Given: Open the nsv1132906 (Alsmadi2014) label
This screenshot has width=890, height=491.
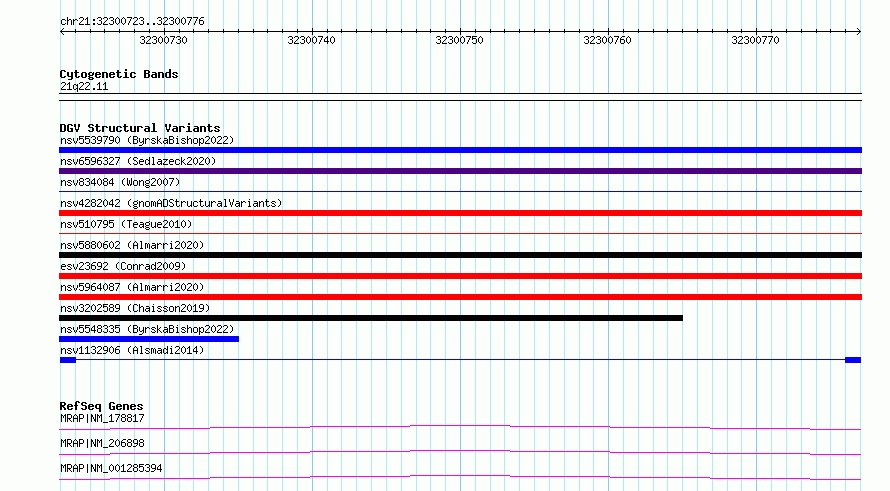Looking at the screenshot, I should [x=132, y=350].
